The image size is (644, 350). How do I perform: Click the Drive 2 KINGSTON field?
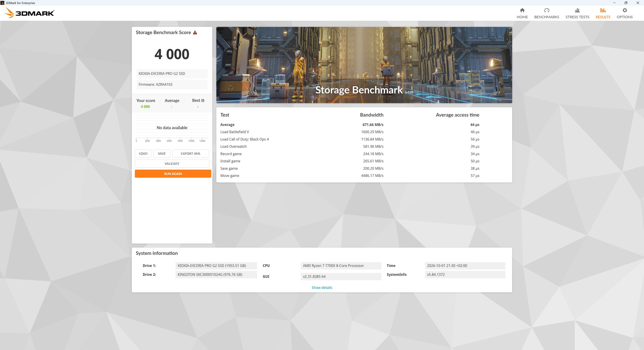pyautogui.click(x=216, y=275)
